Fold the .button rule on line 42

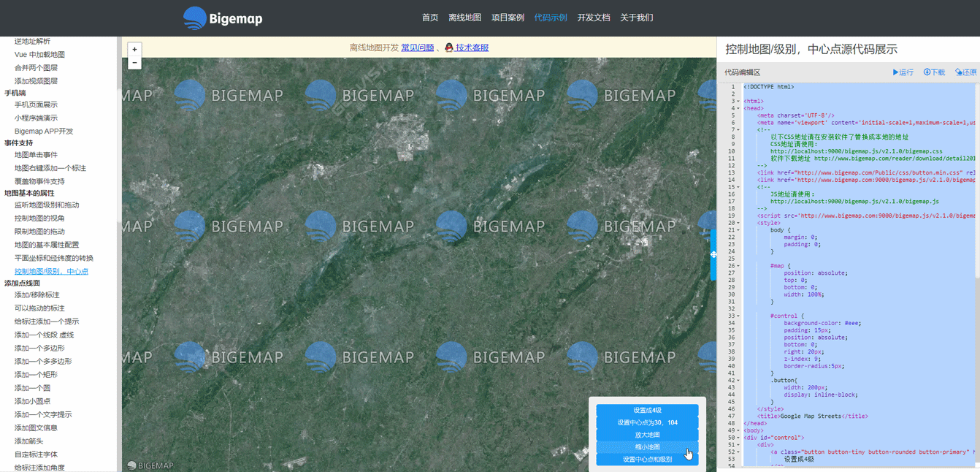739,380
